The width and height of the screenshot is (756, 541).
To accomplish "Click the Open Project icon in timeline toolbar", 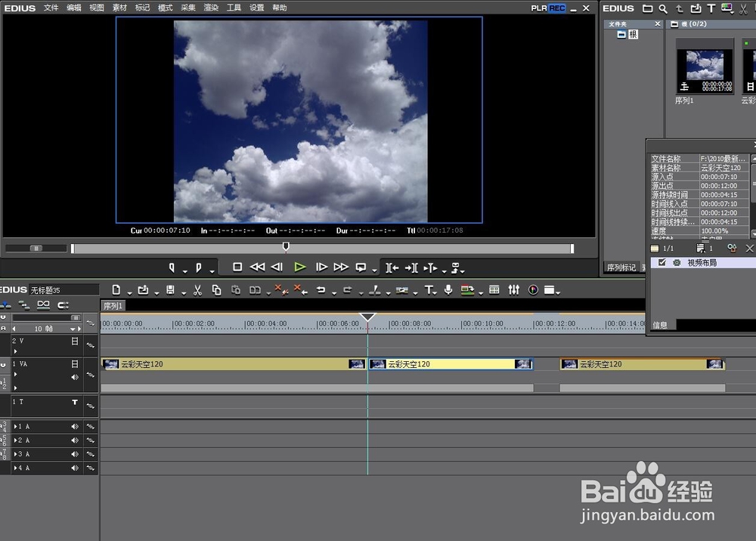I will click(x=143, y=289).
